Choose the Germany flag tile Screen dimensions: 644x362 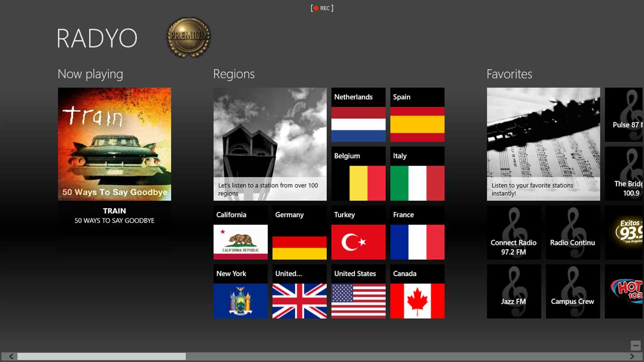coord(300,232)
